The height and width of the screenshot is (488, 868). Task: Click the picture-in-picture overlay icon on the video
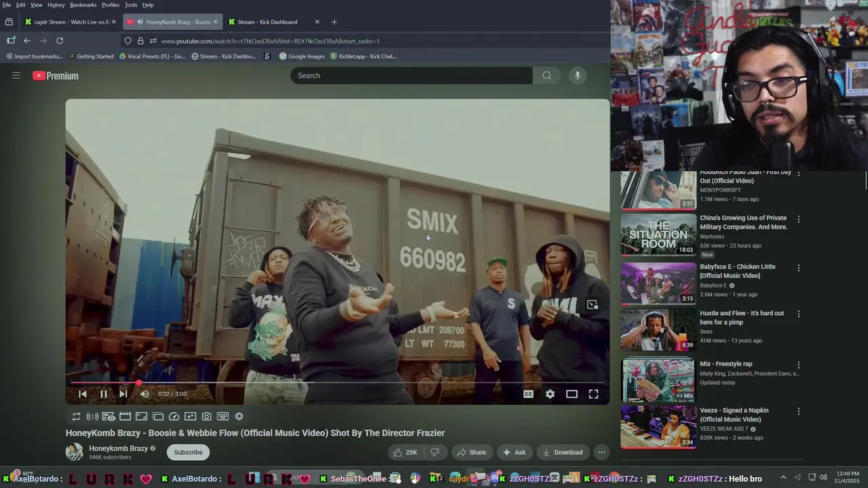pos(592,305)
